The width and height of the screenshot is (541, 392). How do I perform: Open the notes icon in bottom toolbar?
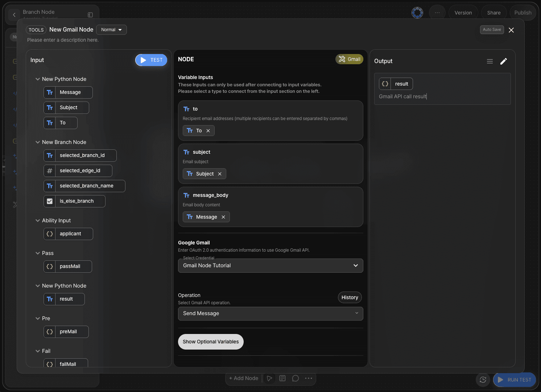pyautogui.click(x=282, y=378)
